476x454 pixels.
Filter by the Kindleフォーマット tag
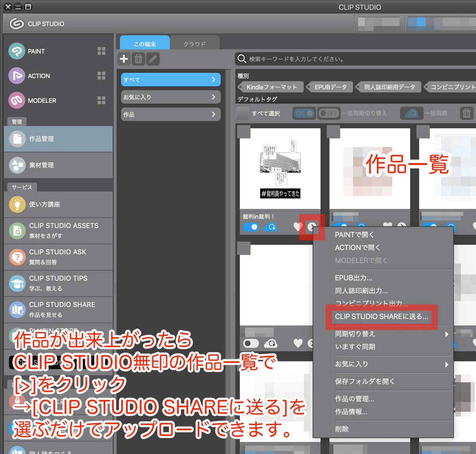pyautogui.click(x=271, y=87)
